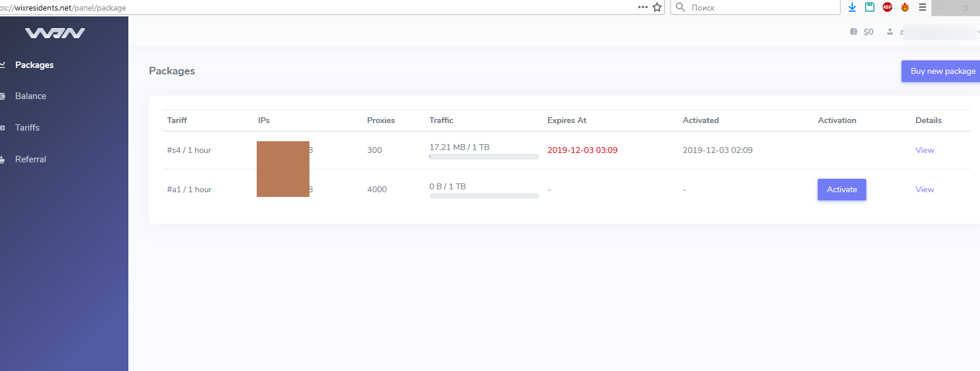The width and height of the screenshot is (980, 371).
Task: Select the #a1 / 1 hour tariff cell
Action: (189, 189)
